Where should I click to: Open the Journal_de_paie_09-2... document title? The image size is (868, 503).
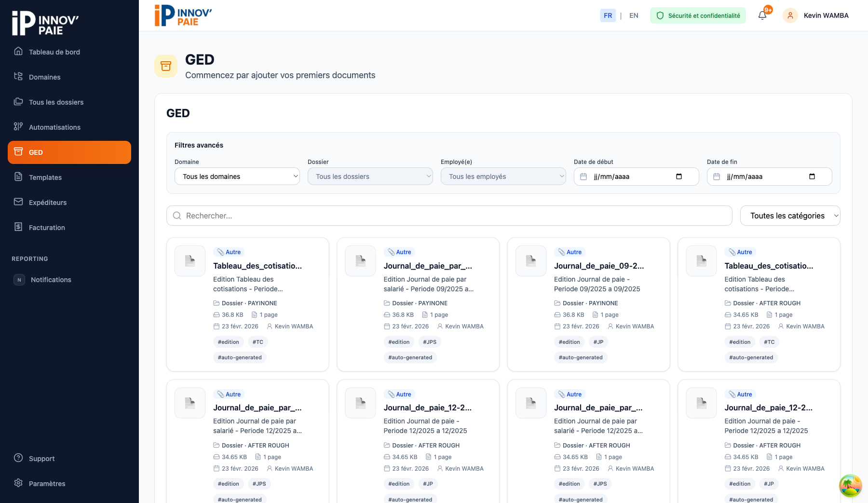pyautogui.click(x=598, y=266)
